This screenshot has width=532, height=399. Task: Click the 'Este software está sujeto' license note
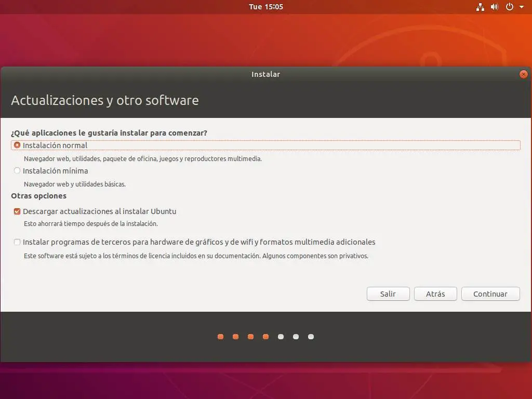point(196,256)
